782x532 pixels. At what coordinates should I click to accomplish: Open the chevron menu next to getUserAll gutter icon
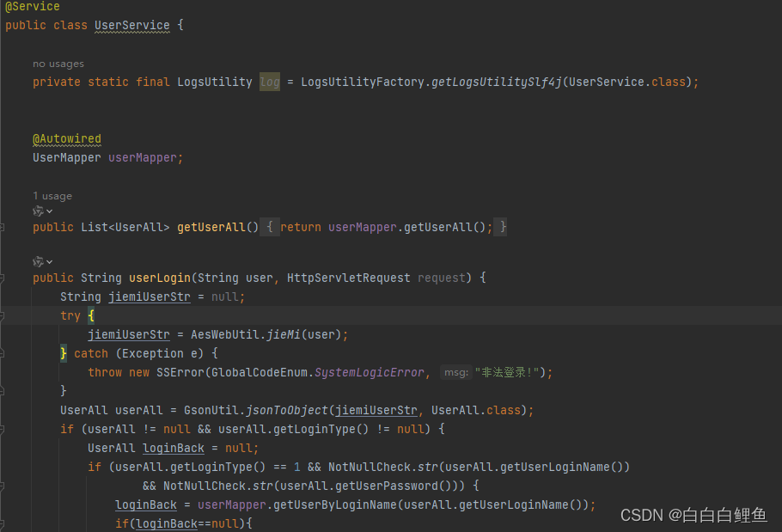click(x=49, y=211)
